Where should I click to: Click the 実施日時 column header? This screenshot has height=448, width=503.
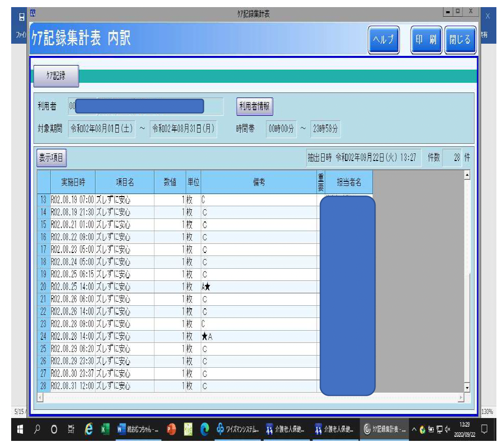tap(73, 183)
